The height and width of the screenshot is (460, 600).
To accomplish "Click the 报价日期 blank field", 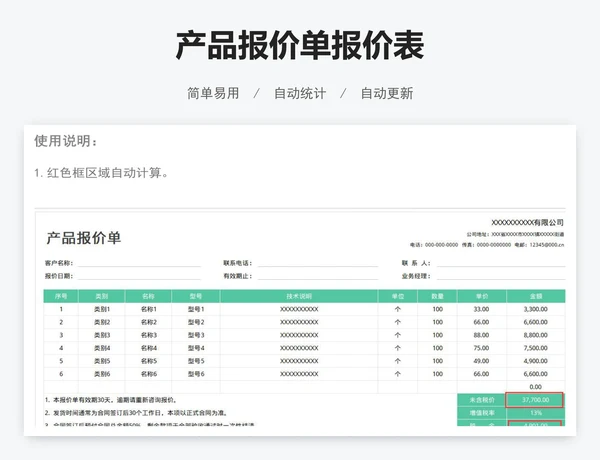I will coord(139,276).
